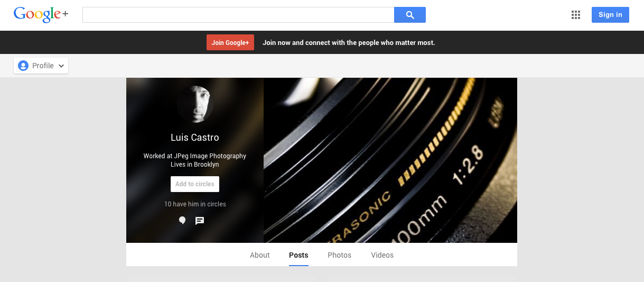Open the Photos tab
644x282 pixels.
point(339,255)
